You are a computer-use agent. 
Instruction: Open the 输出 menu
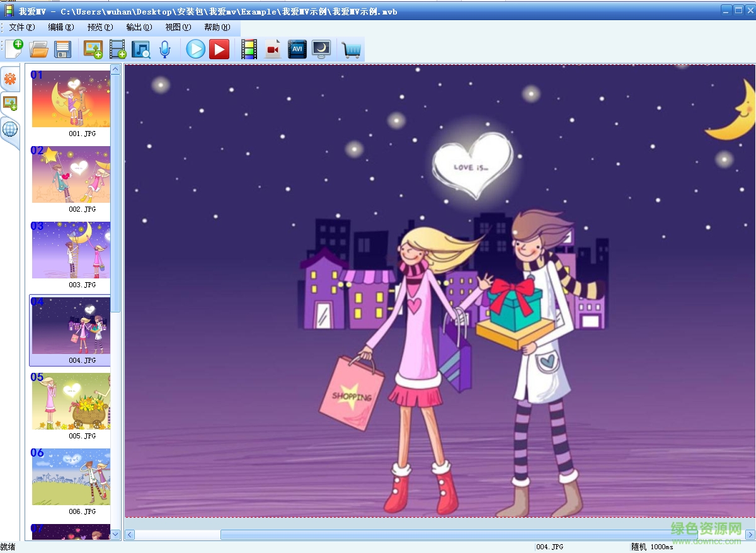click(x=139, y=27)
